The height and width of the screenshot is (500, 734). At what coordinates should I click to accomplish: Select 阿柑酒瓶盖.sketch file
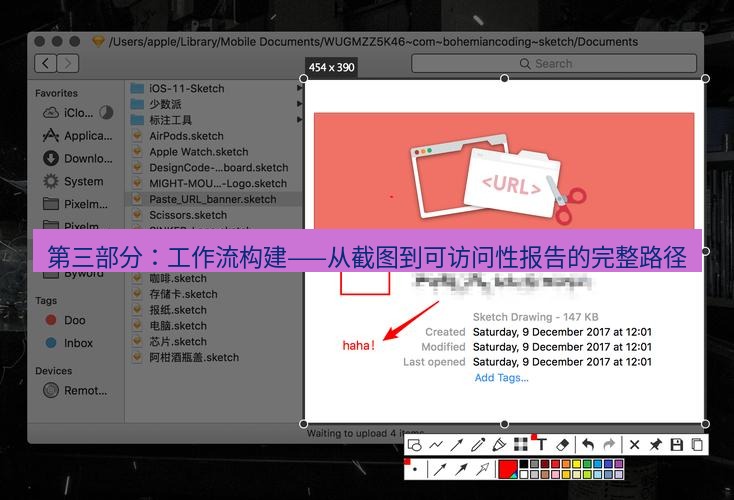185,358
